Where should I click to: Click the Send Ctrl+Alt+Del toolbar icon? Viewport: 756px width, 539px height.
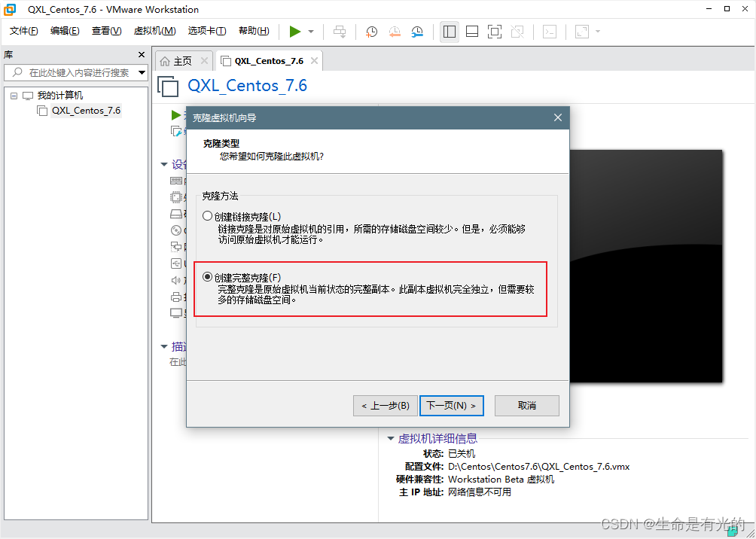(340, 32)
